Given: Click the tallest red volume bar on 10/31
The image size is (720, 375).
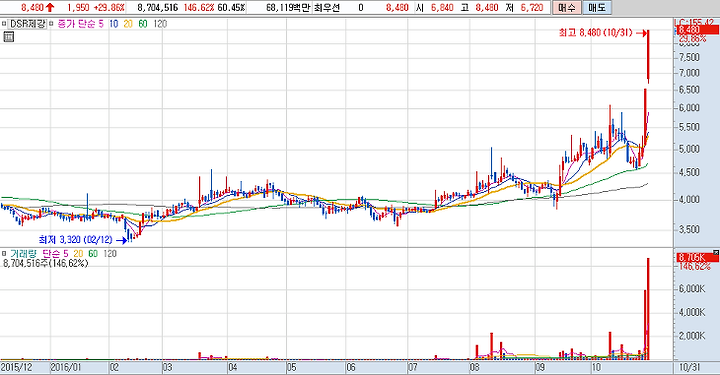Looking at the screenshot, I should pyautogui.click(x=648, y=308).
